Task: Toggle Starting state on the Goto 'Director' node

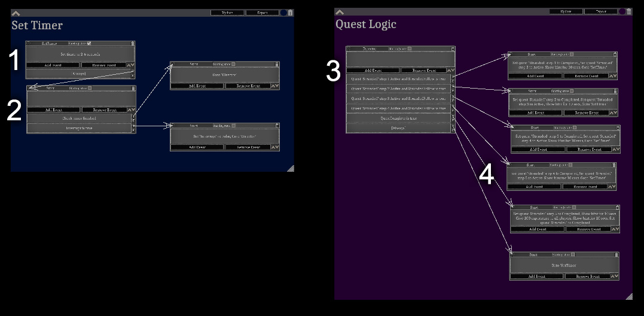Action: [233, 64]
